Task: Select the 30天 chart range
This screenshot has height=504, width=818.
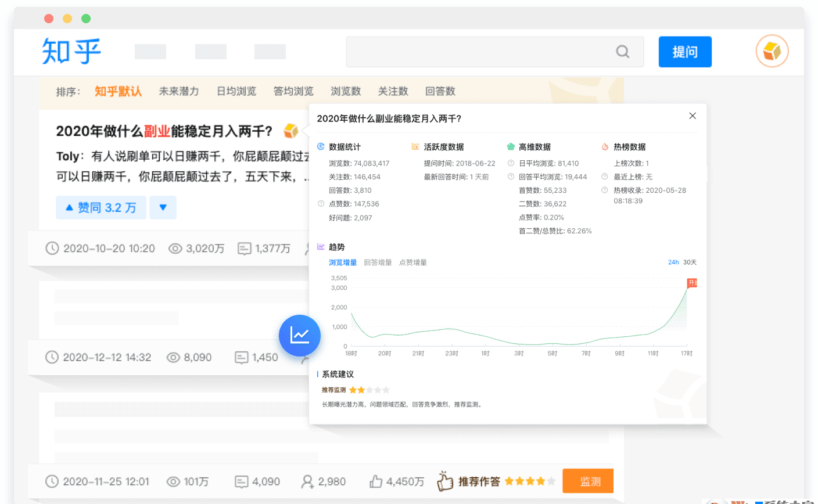Action: (690, 262)
